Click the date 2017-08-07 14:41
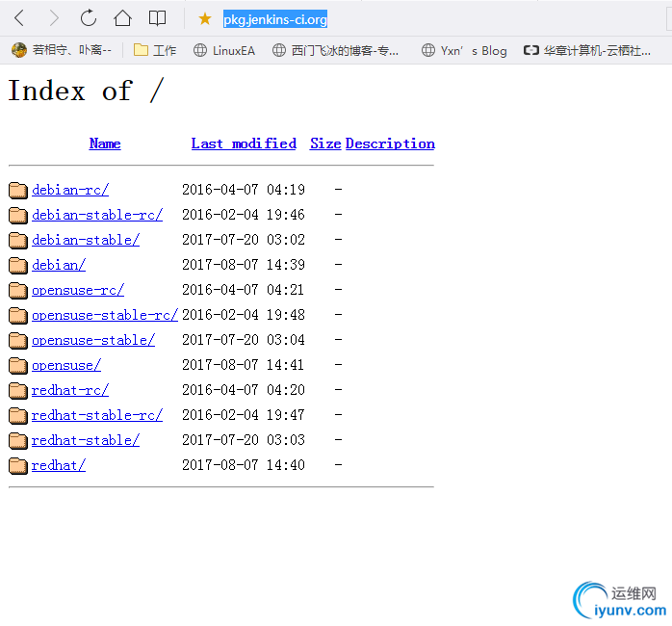The height and width of the screenshot is (626, 672). pyautogui.click(x=244, y=365)
